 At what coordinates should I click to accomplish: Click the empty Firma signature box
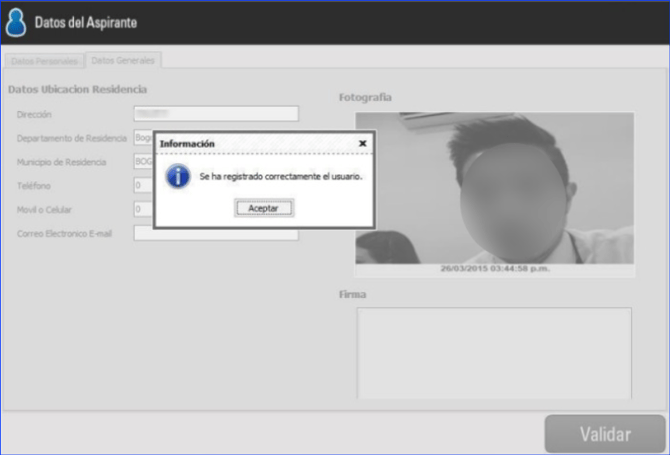[x=494, y=352]
